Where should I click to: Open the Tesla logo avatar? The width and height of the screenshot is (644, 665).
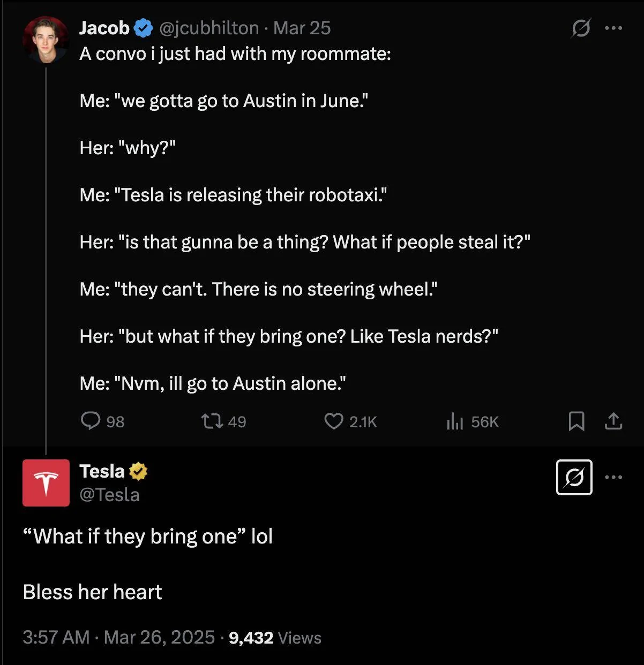tap(46, 483)
